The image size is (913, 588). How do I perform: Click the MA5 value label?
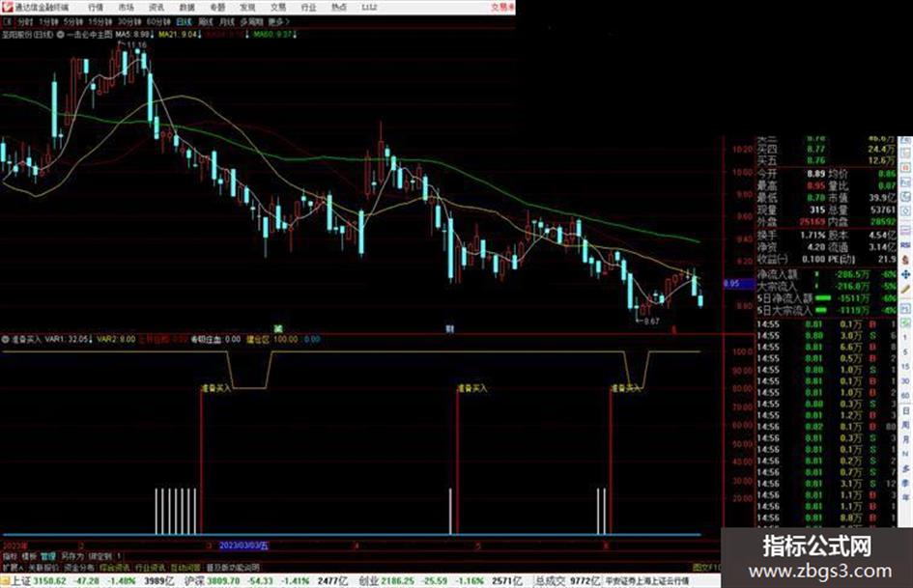click(x=134, y=35)
